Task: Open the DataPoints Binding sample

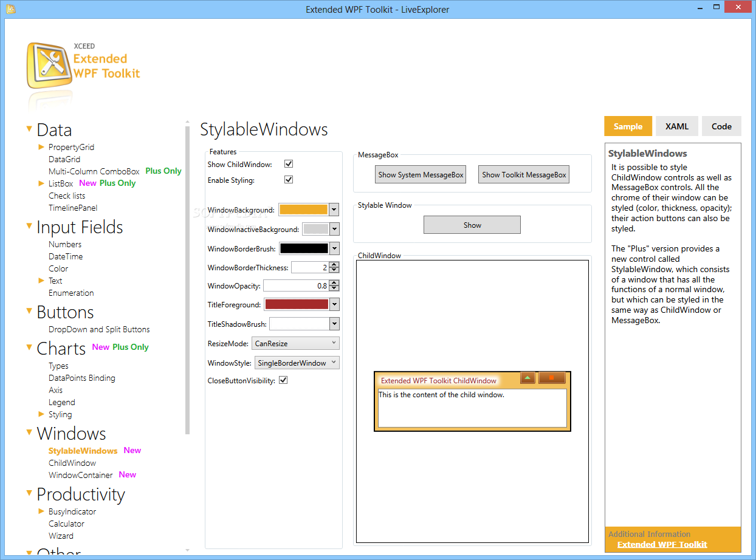Action: (82, 378)
